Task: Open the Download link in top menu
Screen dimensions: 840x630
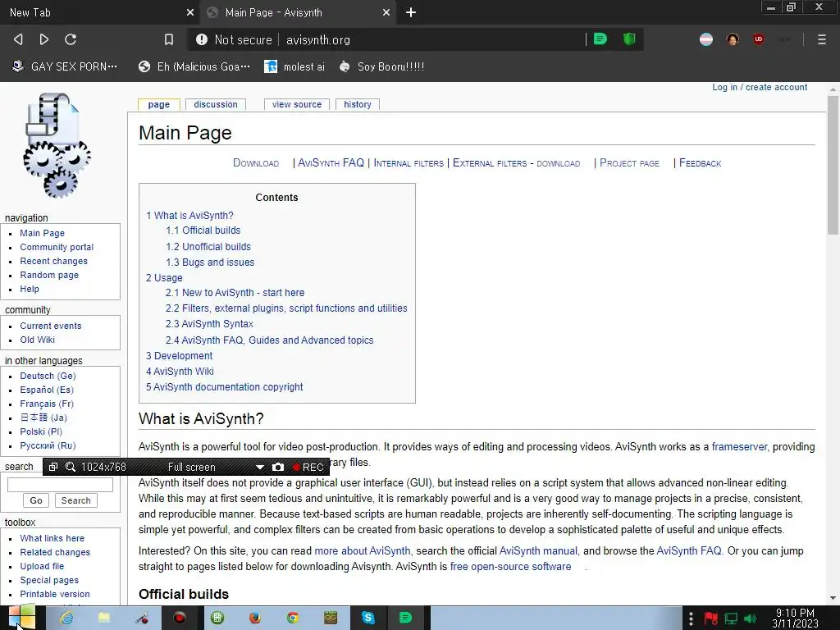Action: (256, 163)
